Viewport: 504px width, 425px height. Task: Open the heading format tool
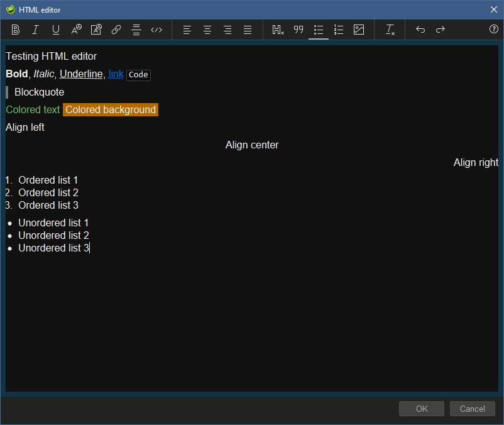(277, 30)
